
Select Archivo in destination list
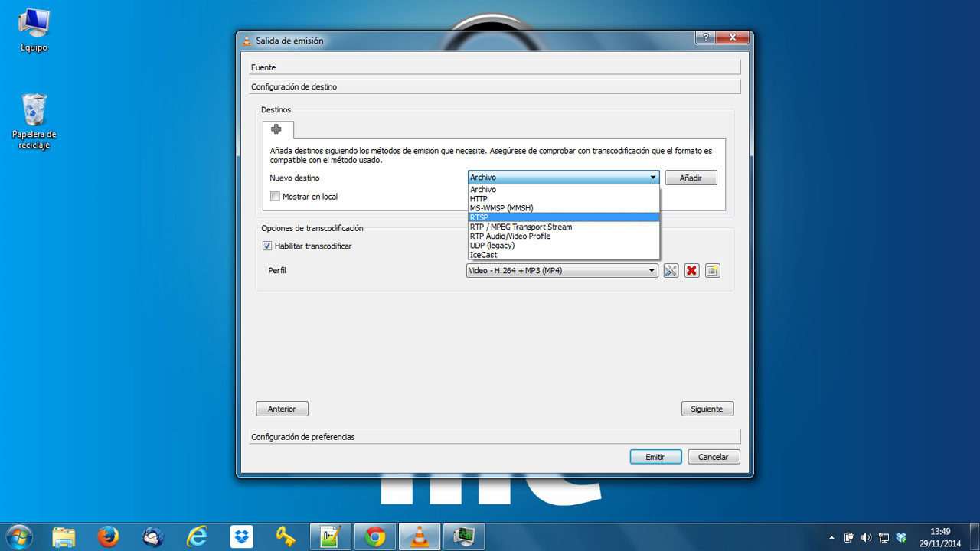[x=563, y=189]
